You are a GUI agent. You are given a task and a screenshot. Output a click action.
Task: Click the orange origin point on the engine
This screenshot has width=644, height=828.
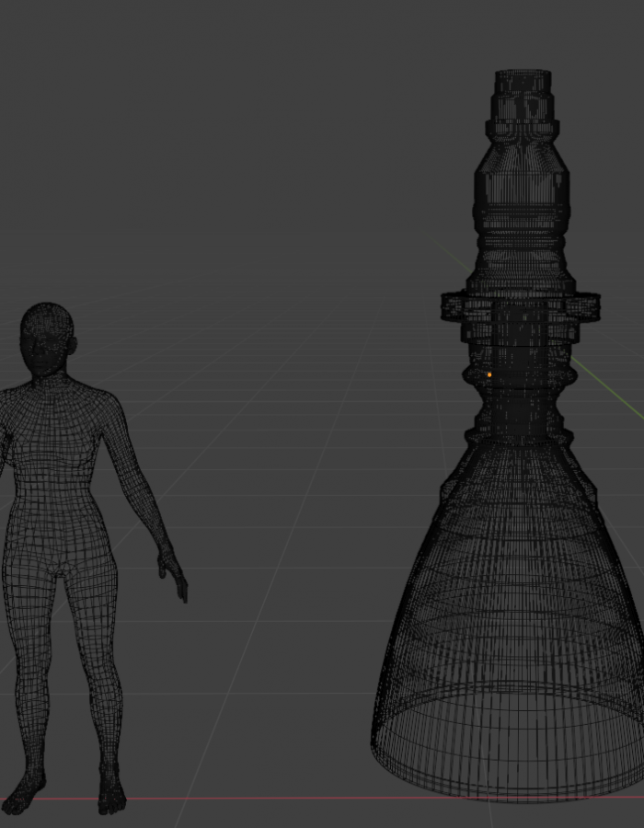(489, 374)
